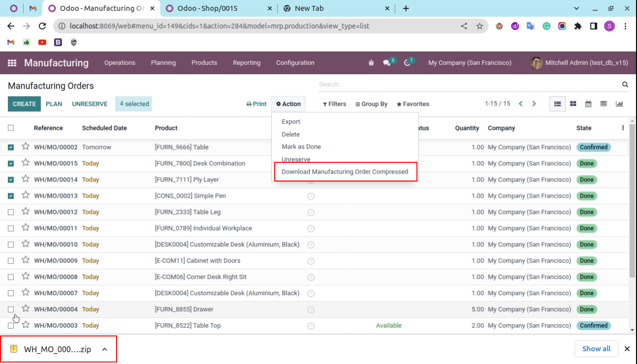Toggle the select-all header checkbox
The height and width of the screenshot is (364, 637).
point(11,128)
